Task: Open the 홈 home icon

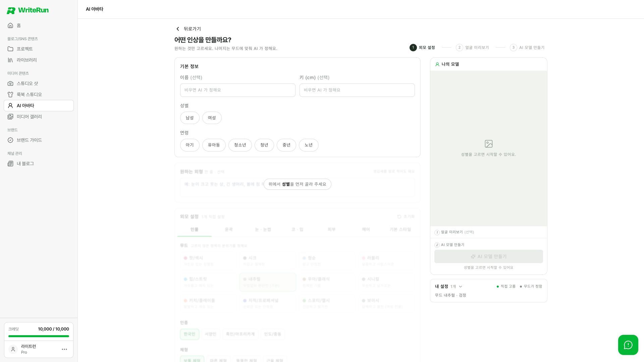Action: 10,25
